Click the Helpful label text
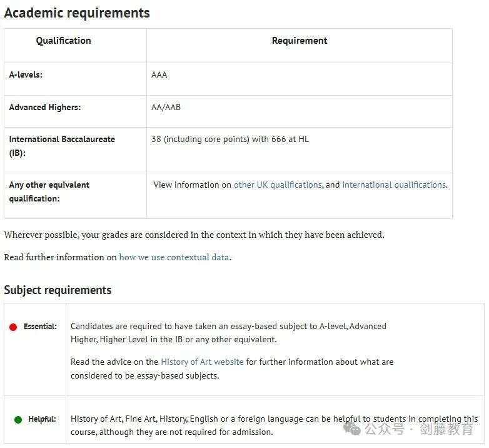The image size is (489, 448). pos(42,419)
